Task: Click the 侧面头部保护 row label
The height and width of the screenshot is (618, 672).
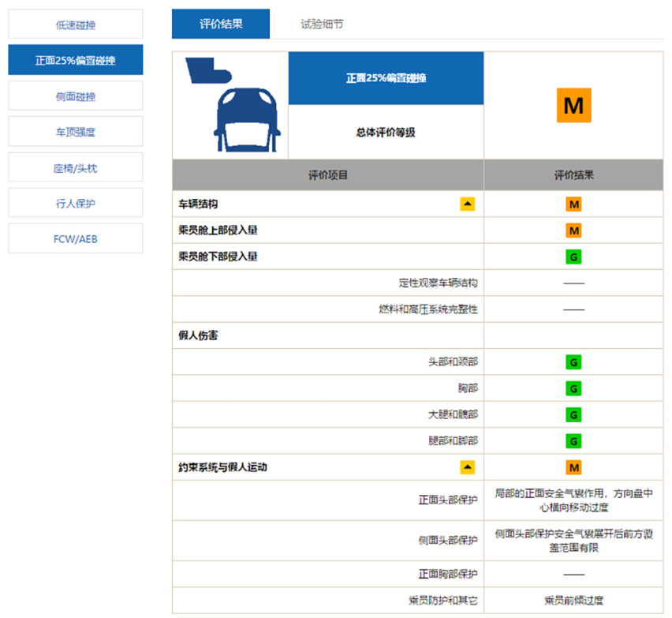Action: pyautogui.click(x=448, y=541)
